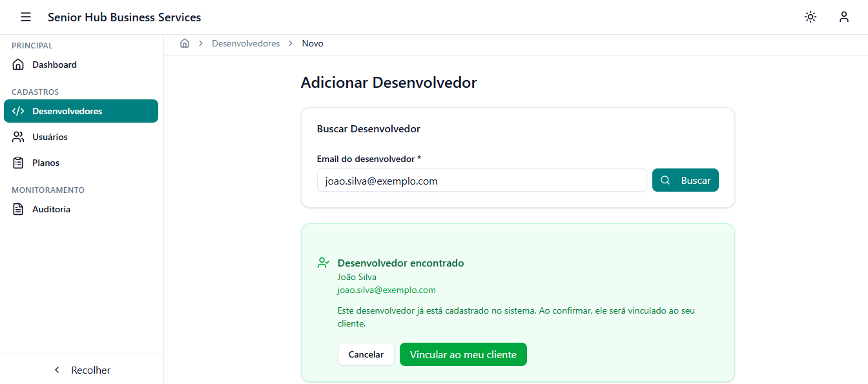Click the Email do desenvolvedor label
This screenshot has width=868, height=384.
[369, 159]
